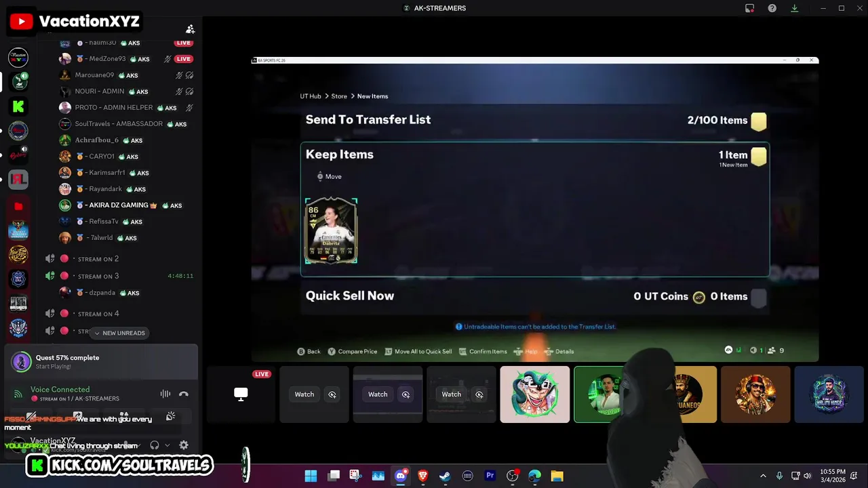Select voice channel STREAM ON 4
This screenshot has width=868, height=488.
98,313
